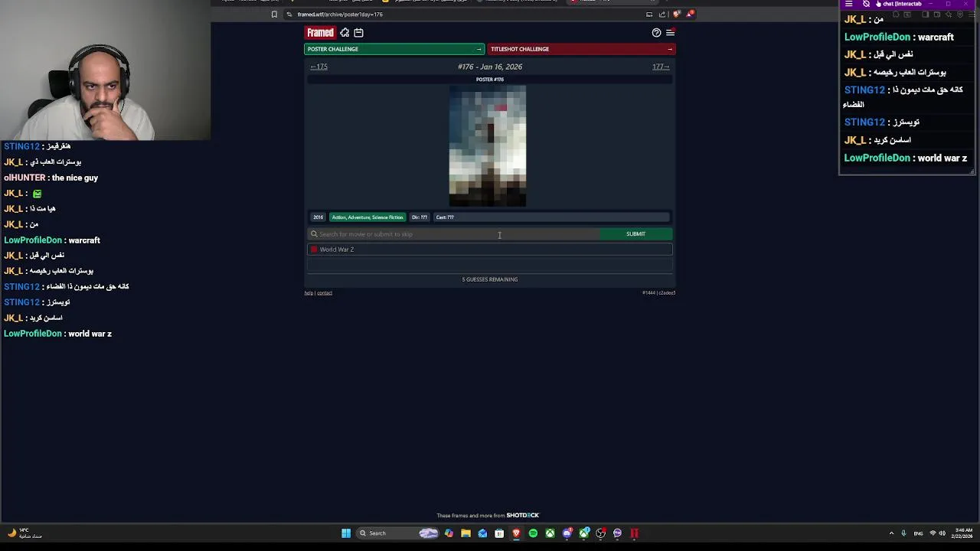
Task: Open the taskbar clock and date
Action: pyautogui.click(x=964, y=533)
